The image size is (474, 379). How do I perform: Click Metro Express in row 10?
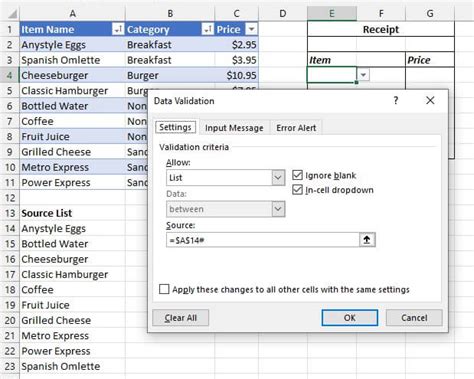(72, 167)
